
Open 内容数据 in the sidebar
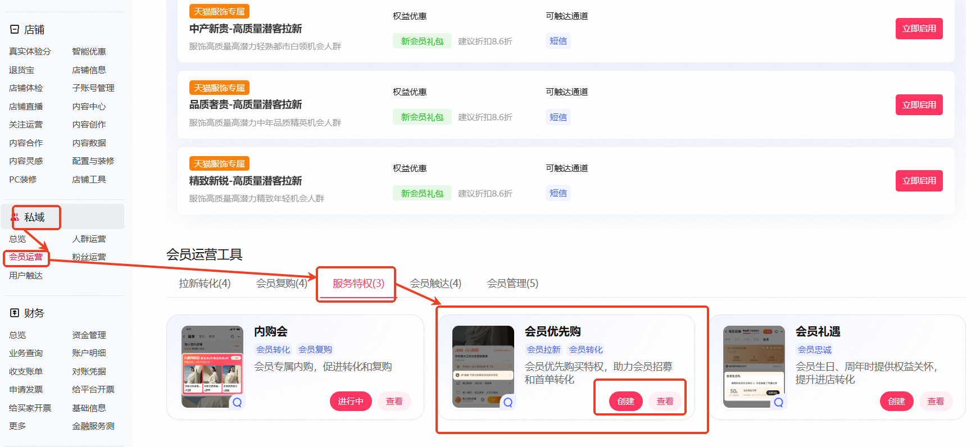(x=89, y=143)
